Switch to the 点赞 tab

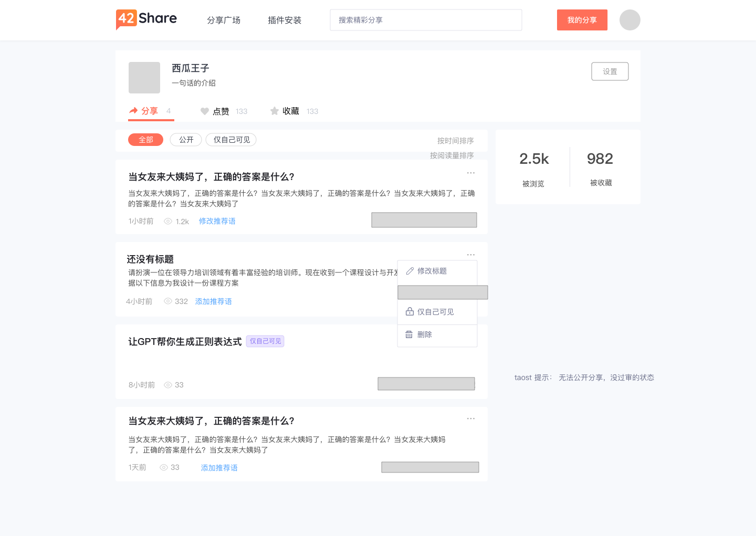(x=224, y=111)
